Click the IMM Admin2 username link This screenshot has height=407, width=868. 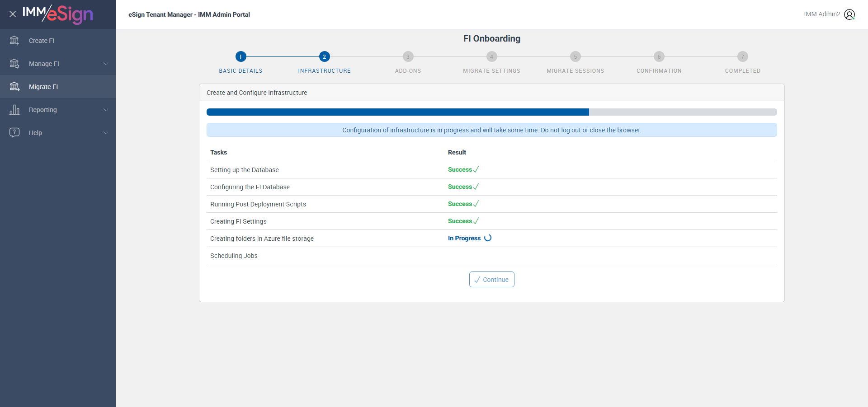(x=822, y=14)
